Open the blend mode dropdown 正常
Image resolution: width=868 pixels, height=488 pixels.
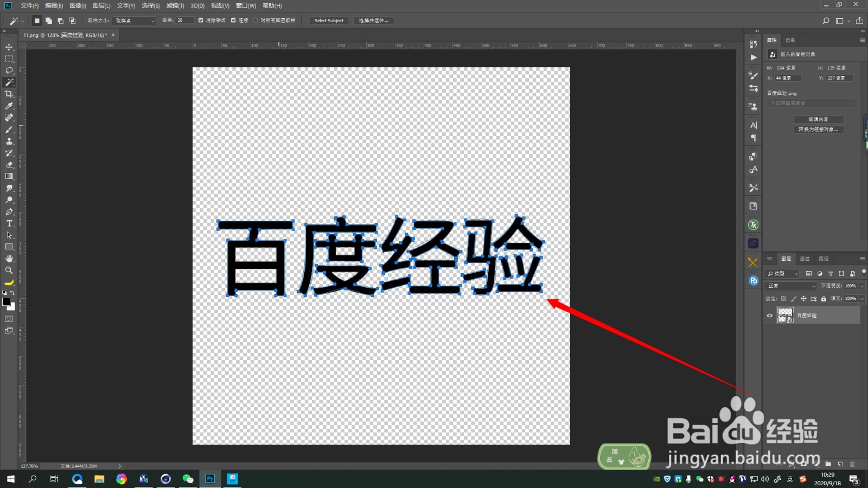[x=791, y=286]
